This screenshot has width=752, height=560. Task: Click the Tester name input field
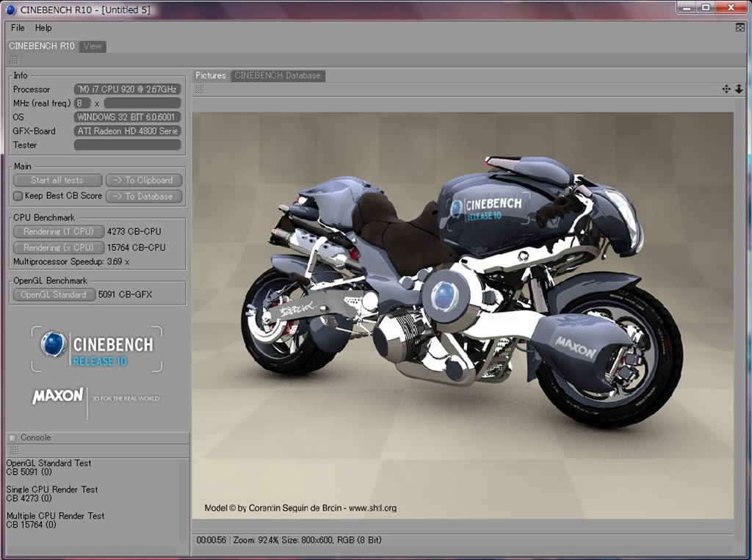pos(127,145)
